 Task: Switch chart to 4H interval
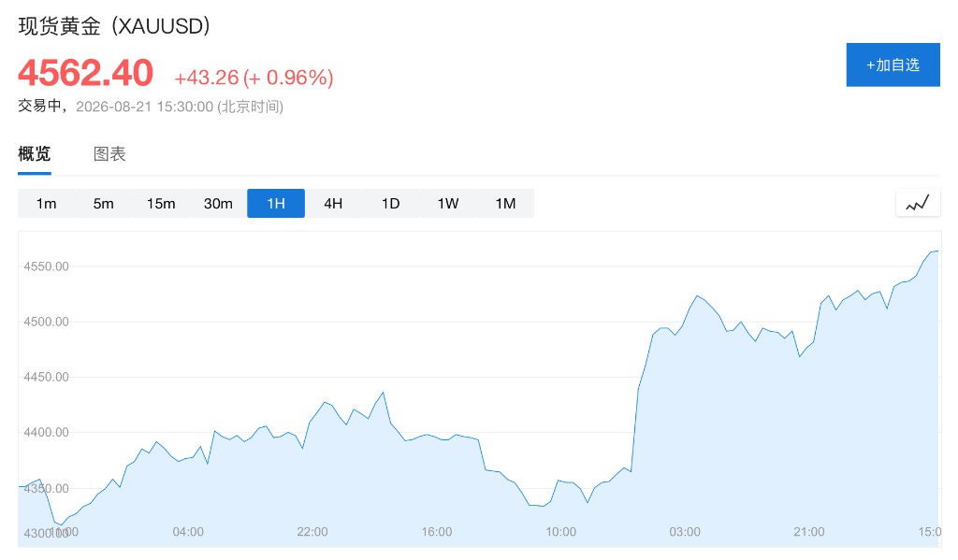click(x=333, y=204)
